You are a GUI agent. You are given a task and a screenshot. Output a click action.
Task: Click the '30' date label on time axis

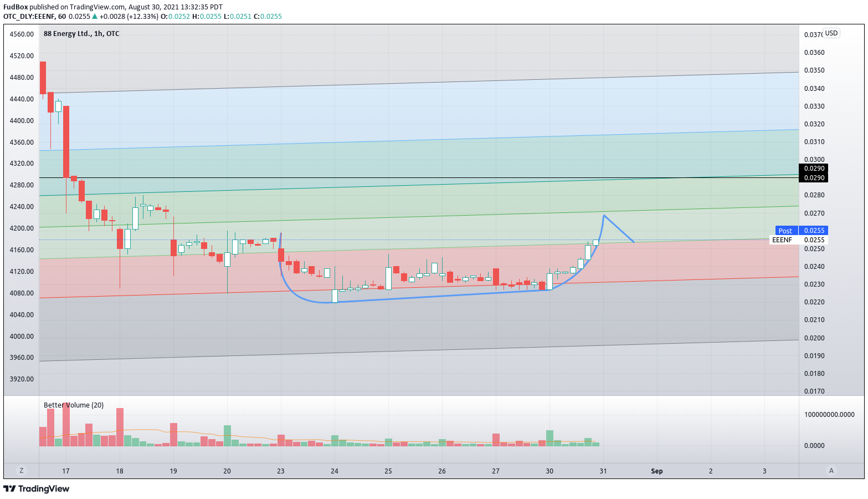tap(549, 471)
